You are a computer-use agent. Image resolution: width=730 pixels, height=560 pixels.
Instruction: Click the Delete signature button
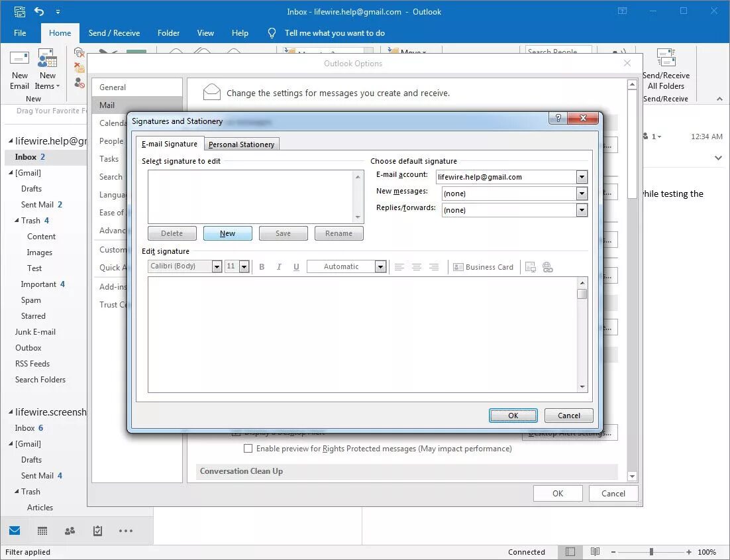pos(172,233)
